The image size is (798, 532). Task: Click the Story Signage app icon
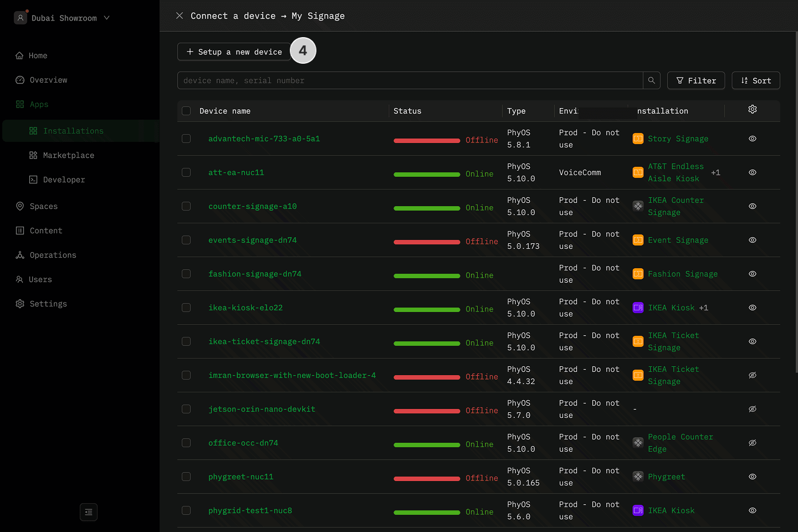(638, 139)
